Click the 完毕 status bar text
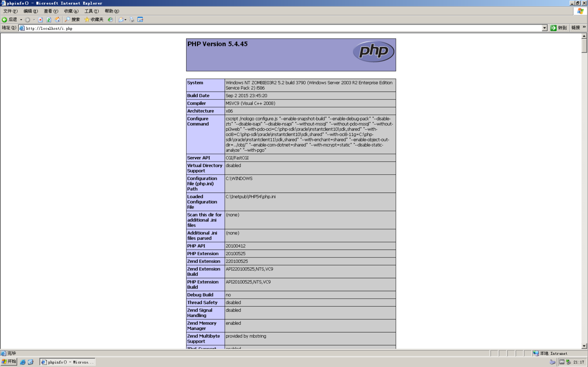 pos(11,353)
